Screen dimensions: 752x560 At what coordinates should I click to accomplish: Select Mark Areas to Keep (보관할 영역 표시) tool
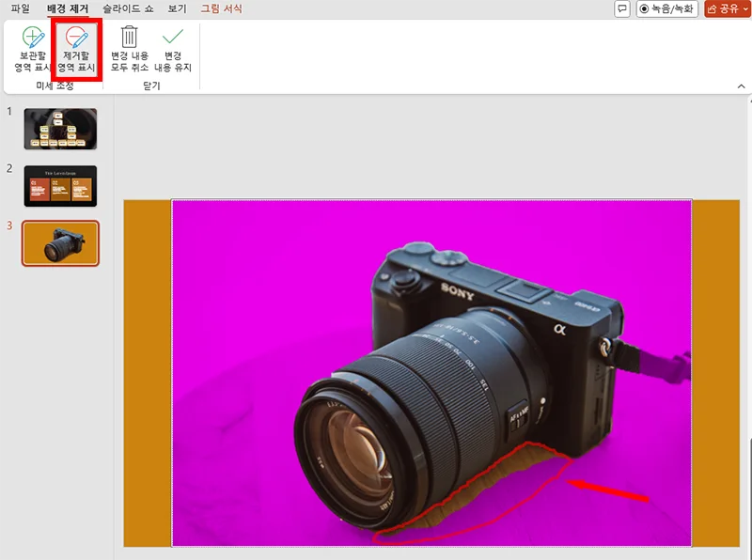[x=32, y=50]
